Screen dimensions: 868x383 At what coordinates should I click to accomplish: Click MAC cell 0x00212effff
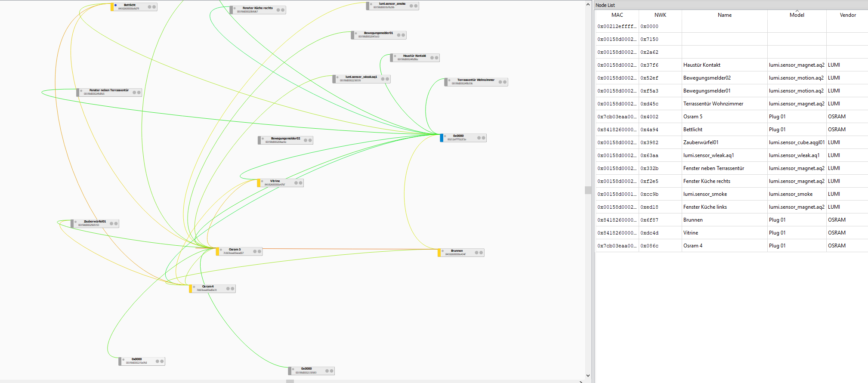[x=617, y=26]
